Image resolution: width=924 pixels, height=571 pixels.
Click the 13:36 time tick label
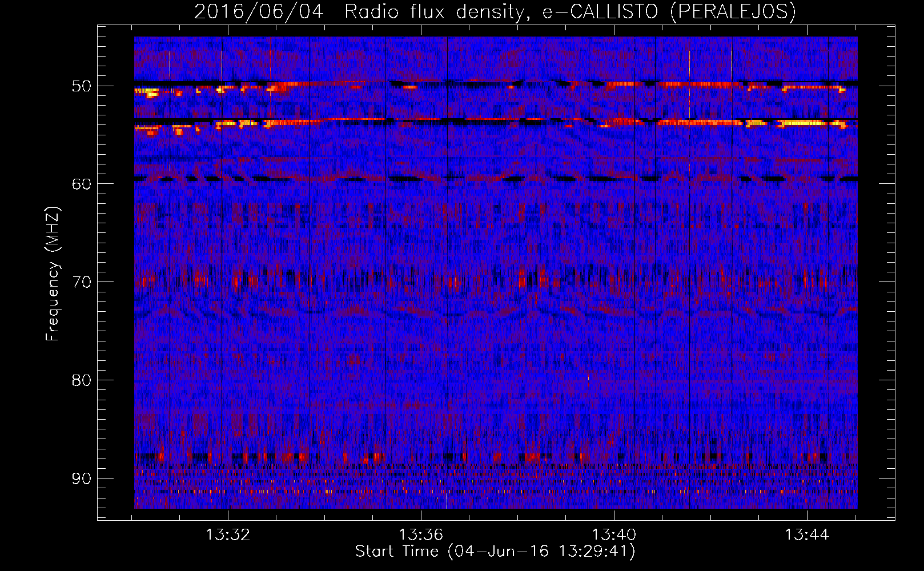coord(421,535)
